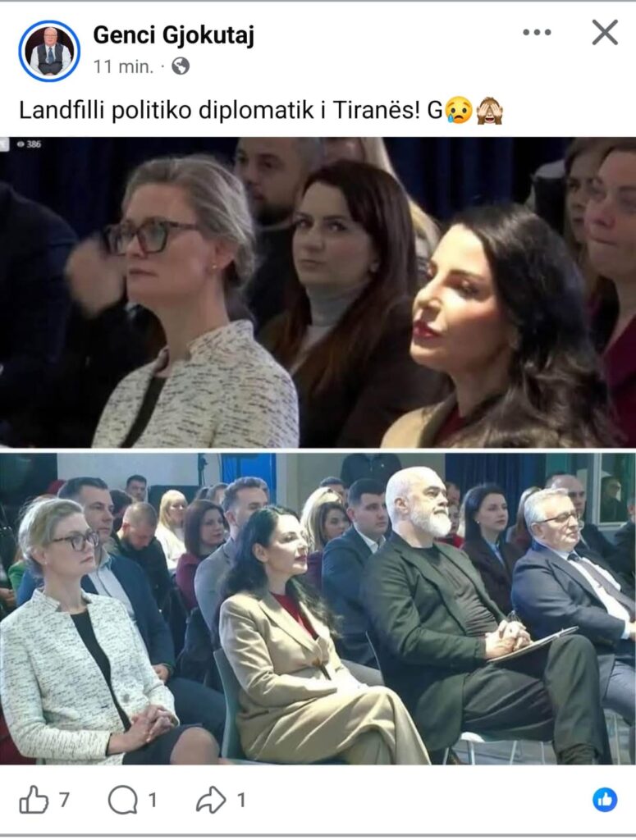
Task: Click the crying face emoji in the caption
Action: coord(459,111)
